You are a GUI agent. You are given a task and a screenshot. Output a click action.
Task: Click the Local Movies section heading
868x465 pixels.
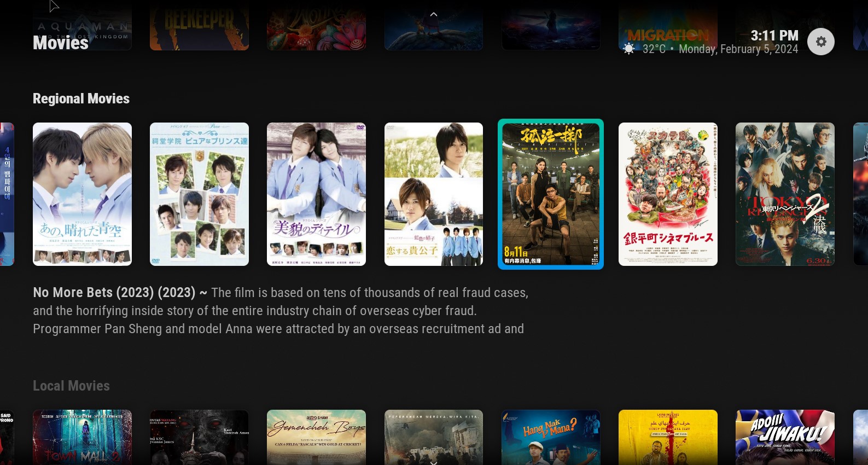pos(71,386)
